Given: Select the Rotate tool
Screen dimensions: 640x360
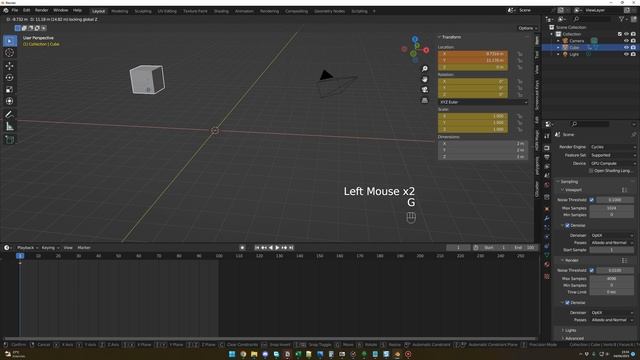Looking at the screenshot, I should 10,78.
